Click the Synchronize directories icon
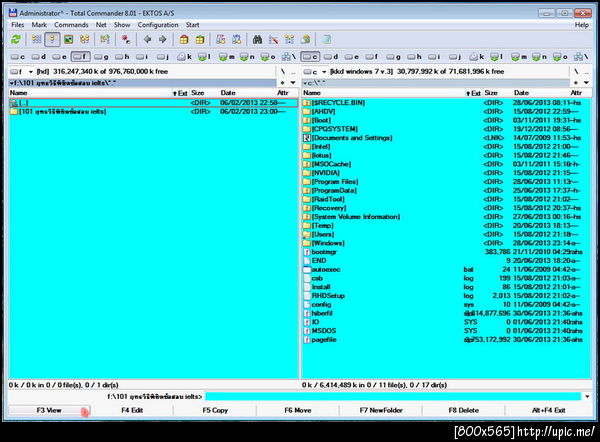The image size is (600, 442). pos(289,39)
